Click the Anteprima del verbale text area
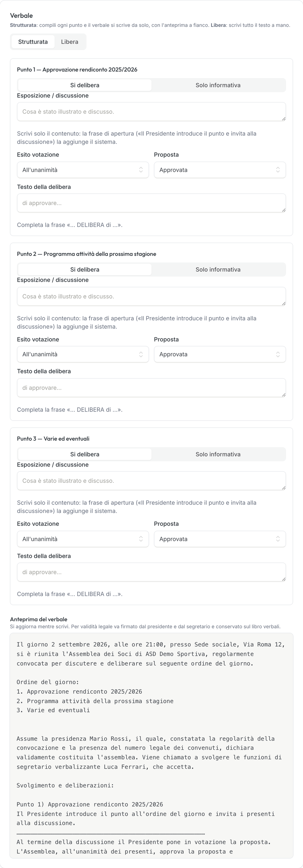This screenshot has height=868, width=303. [x=151, y=745]
